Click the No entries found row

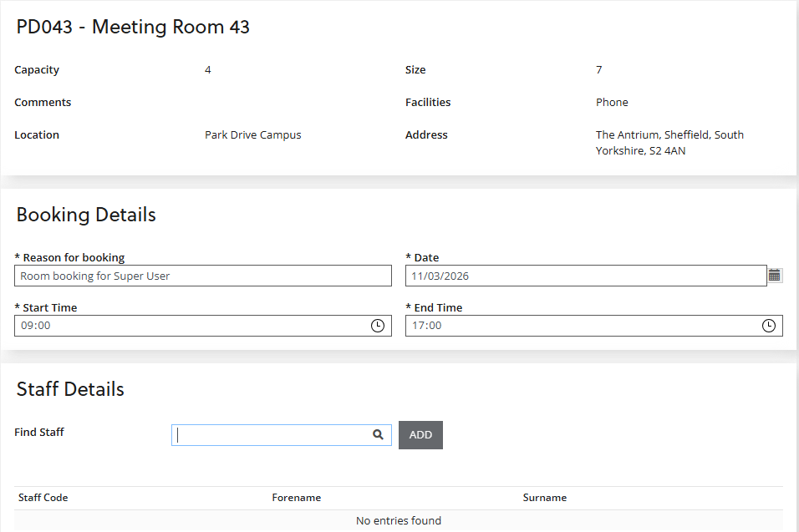[399, 519]
